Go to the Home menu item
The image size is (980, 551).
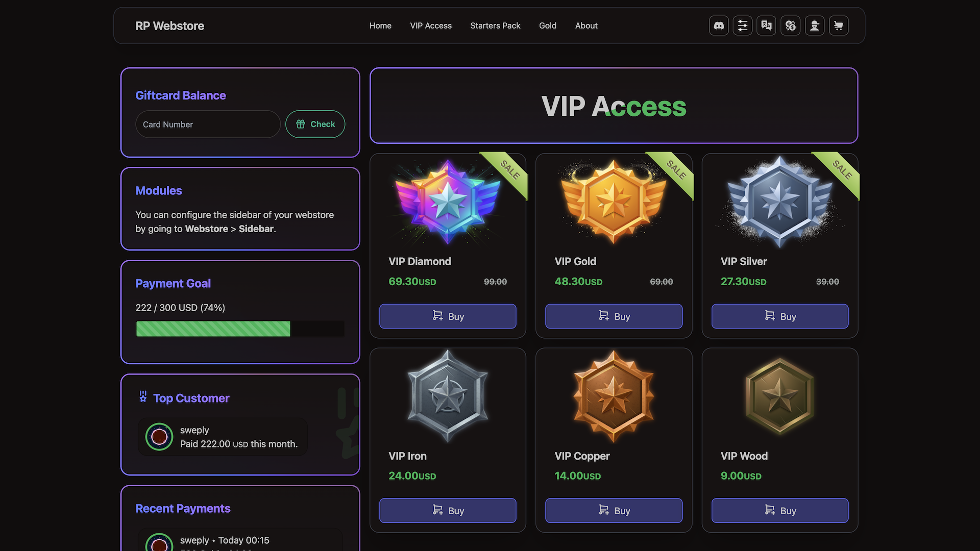pyautogui.click(x=380, y=26)
